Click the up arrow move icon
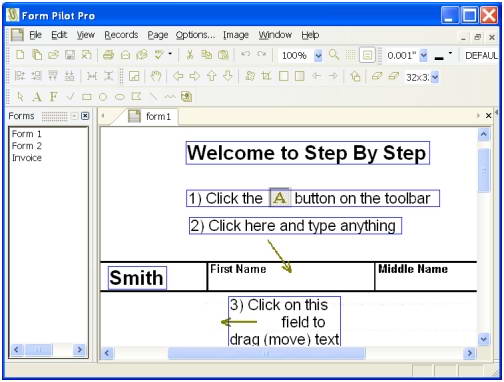504x382 pixels. tap(212, 76)
